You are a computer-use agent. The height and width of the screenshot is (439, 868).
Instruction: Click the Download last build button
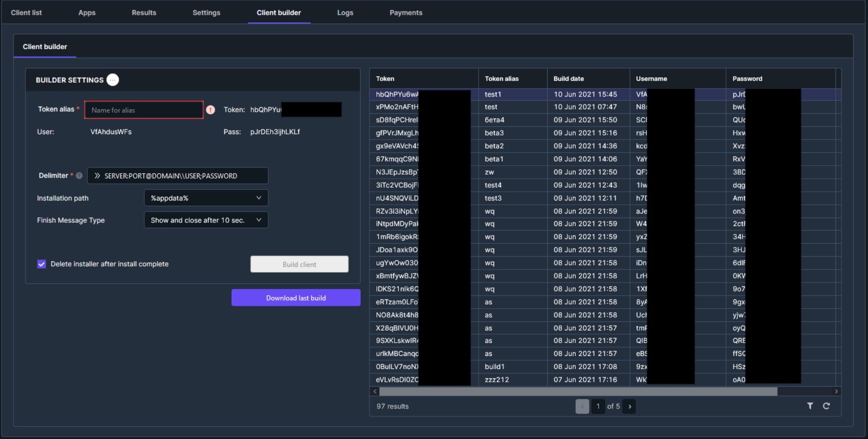296,298
